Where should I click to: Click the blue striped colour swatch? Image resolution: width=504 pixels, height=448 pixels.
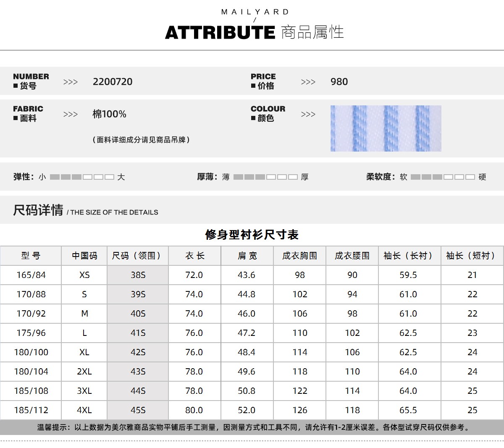click(x=386, y=128)
